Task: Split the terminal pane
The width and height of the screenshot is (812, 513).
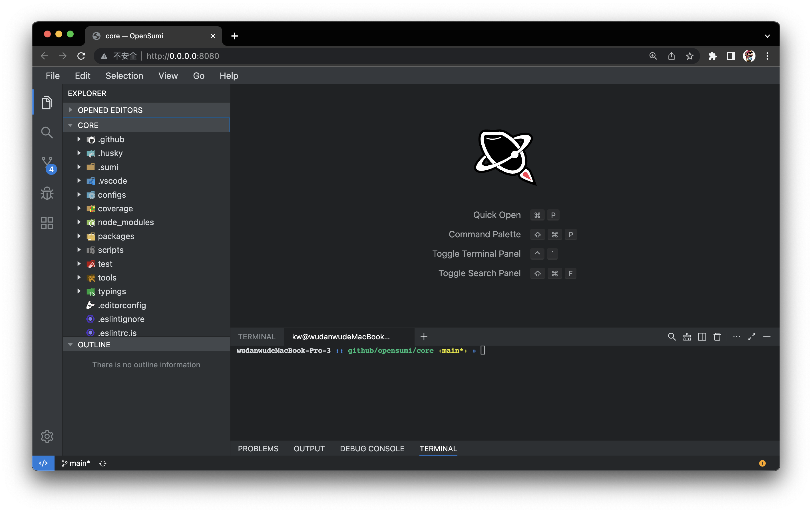Action: click(702, 336)
